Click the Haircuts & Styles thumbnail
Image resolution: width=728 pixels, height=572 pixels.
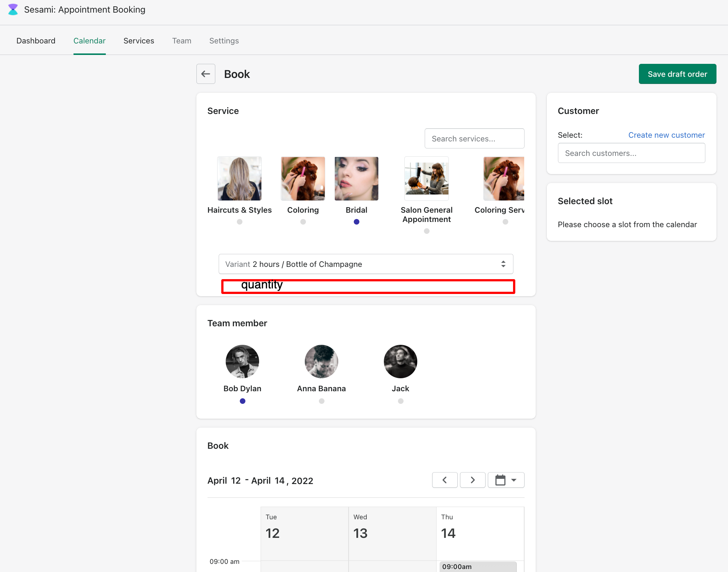(x=239, y=179)
